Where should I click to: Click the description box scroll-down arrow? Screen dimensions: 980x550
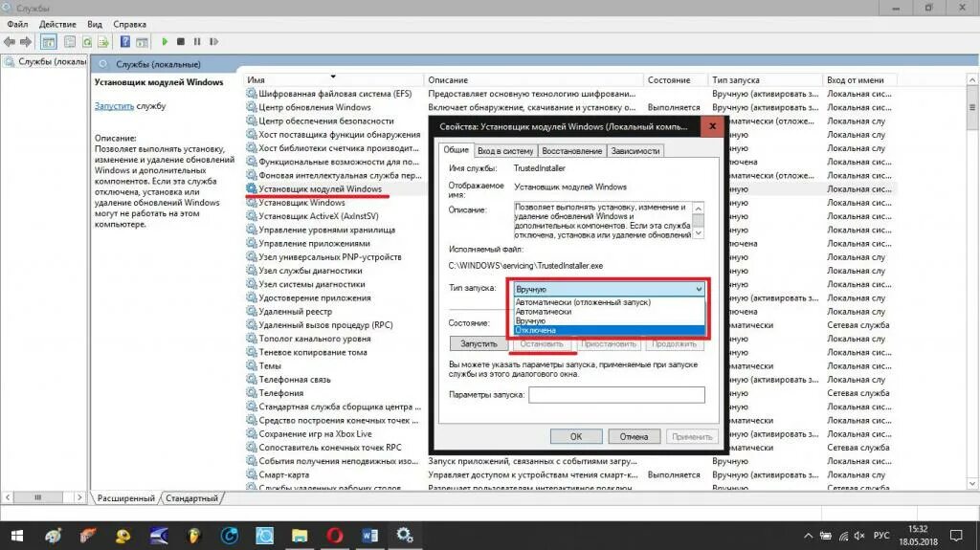coord(699,233)
